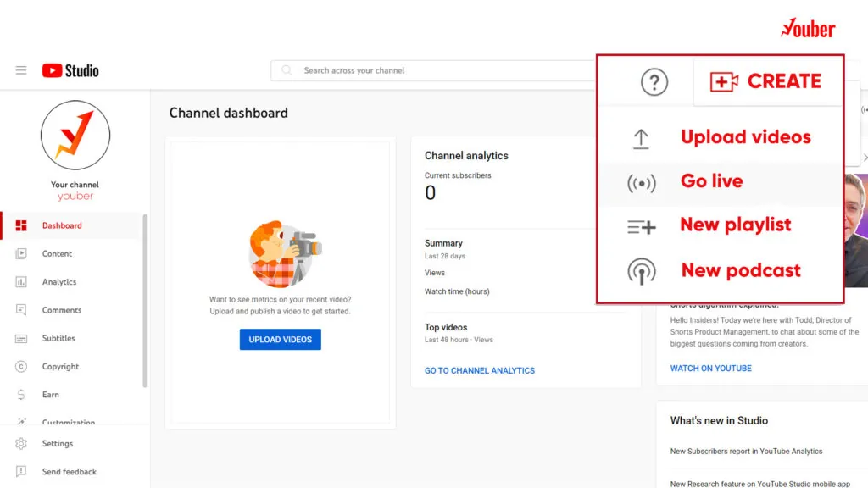Click the upload arrow icon

pos(641,139)
